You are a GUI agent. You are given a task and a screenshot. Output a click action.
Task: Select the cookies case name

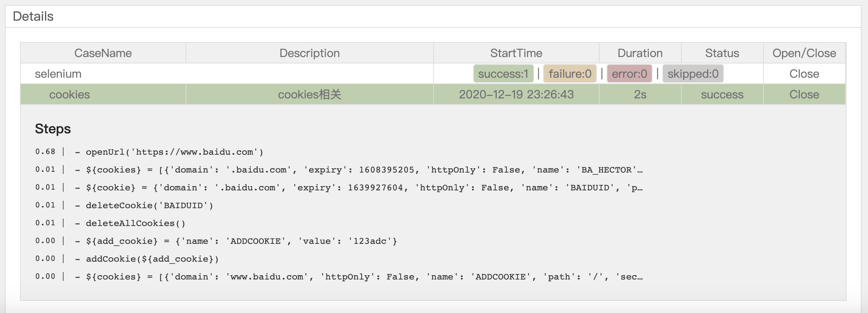[70, 94]
